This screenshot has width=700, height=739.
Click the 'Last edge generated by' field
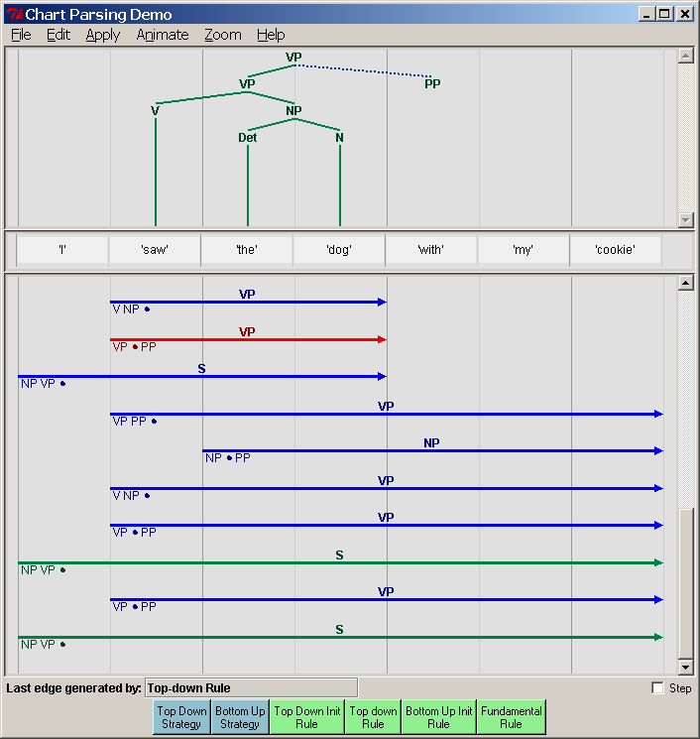[x=252, y=688]
